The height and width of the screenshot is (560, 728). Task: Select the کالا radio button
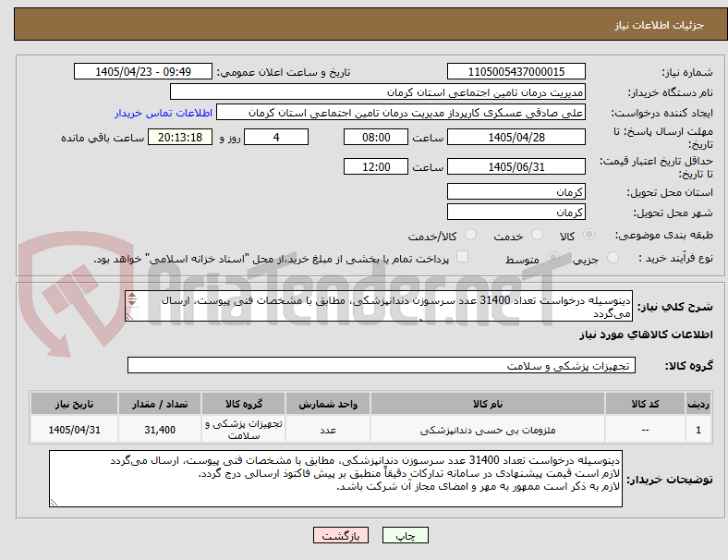pos(588,235)
